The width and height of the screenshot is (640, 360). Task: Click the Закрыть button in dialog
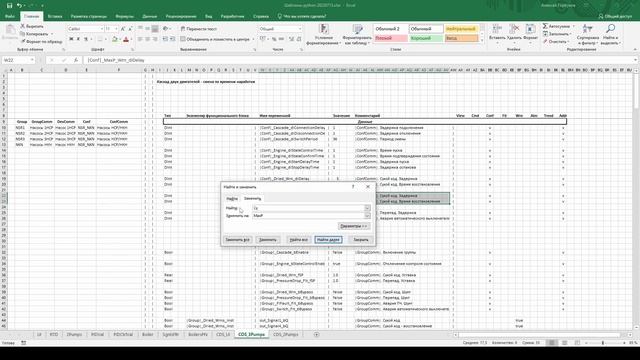coord(361,240)
